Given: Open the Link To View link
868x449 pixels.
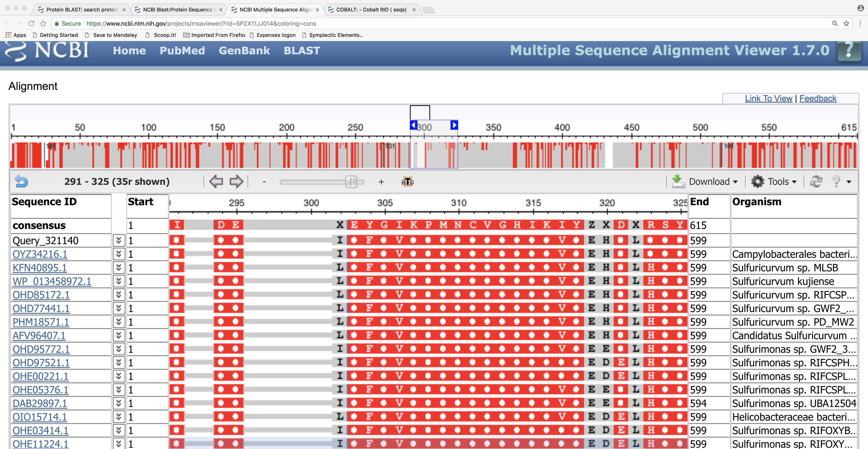Looking at the screenshot, I should [x=768, y=98].
